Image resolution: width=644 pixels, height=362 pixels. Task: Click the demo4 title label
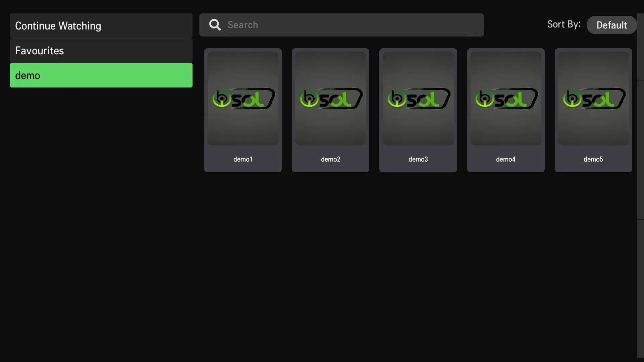[506, 160]
